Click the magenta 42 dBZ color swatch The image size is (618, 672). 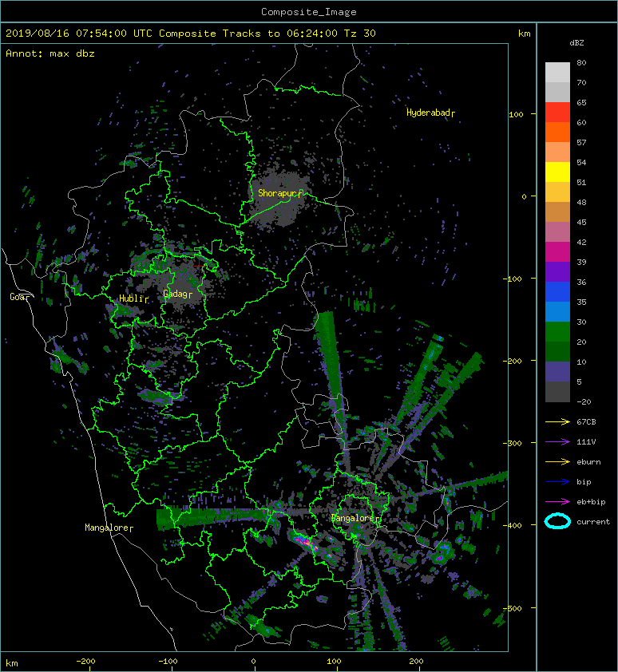pyautogui.click(x=557, y=252)
